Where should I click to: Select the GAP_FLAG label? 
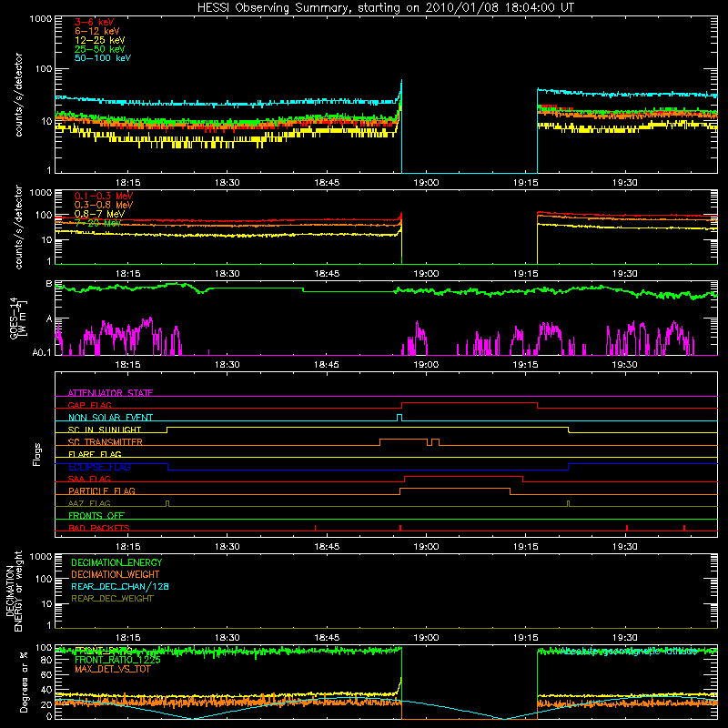[x=89, y=405]
